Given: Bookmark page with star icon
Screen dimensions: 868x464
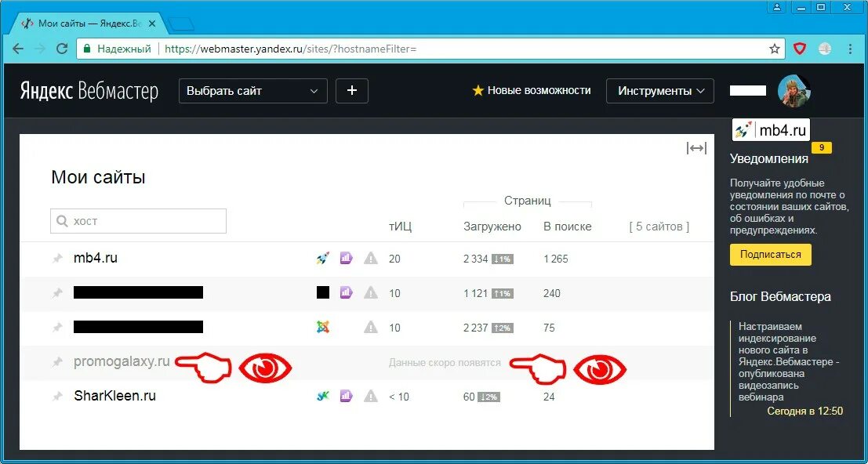Looking at the screenshot, I should point(775,49).
